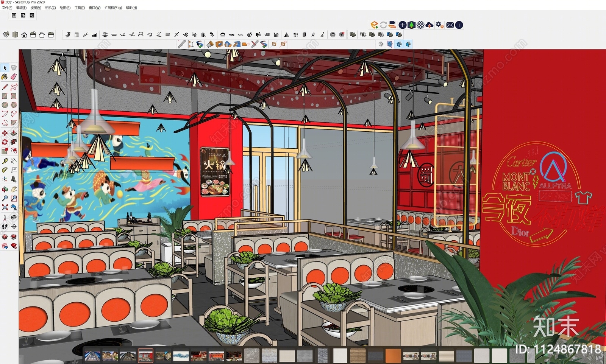The image size is (606, 364).
Task: Open Enscape About info icon
Action: pyautogui.click(x=459, y=25)
